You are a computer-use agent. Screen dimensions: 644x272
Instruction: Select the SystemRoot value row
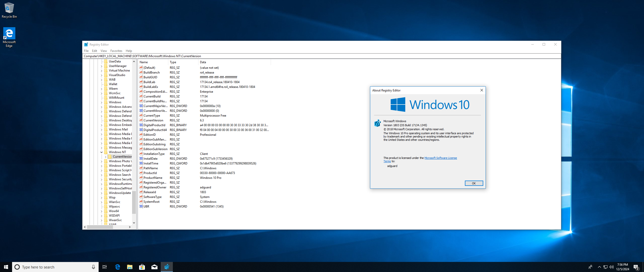click(x=204, y=201)
